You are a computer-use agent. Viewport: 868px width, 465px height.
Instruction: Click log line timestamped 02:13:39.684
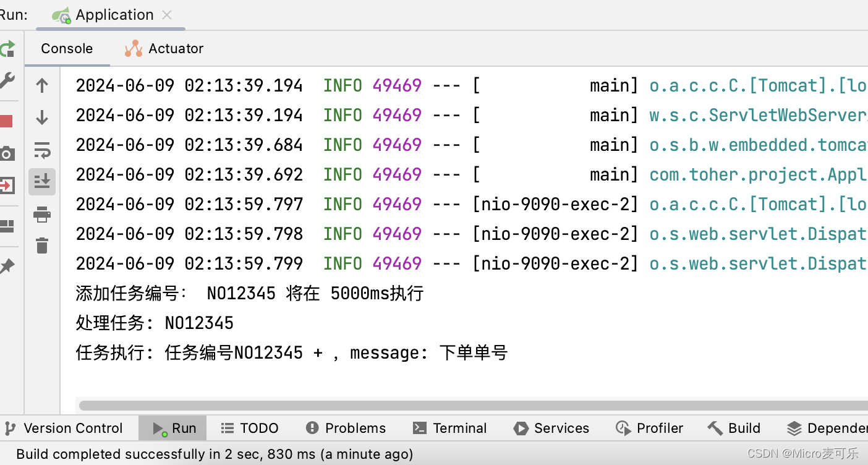471,145
